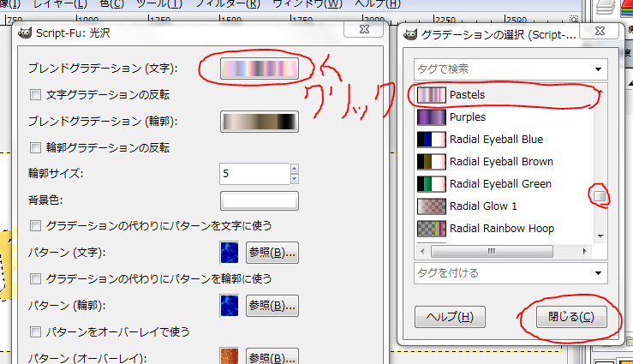Image resolution: width=633 pixels, height=364 pixels.
Task: Click the ヘルプ(H) button
Action: point(450,317)
